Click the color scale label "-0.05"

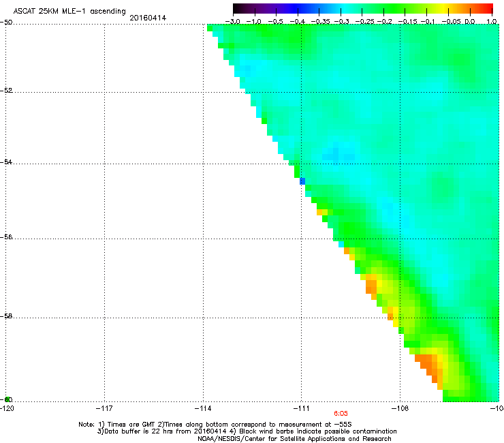coord(452,22)
